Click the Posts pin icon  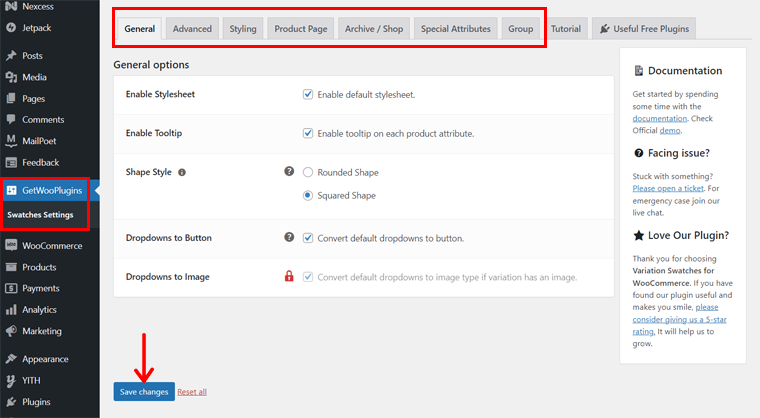tap(11, 56)
